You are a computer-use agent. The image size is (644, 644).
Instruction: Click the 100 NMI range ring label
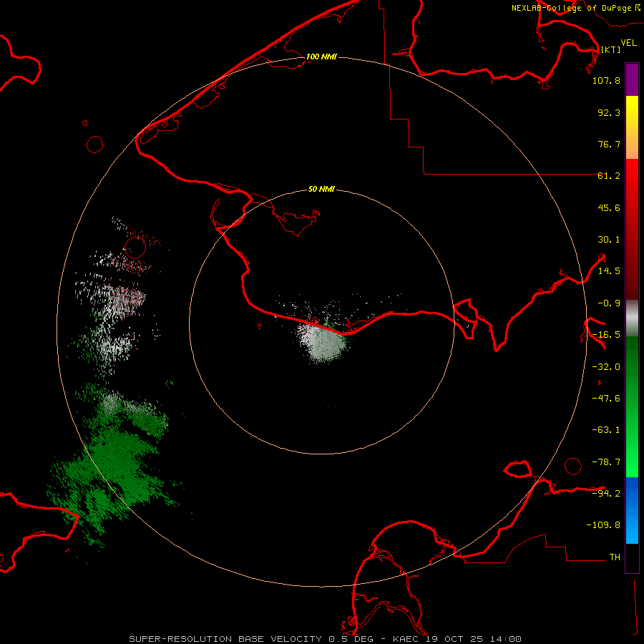[x=321, y=57]
